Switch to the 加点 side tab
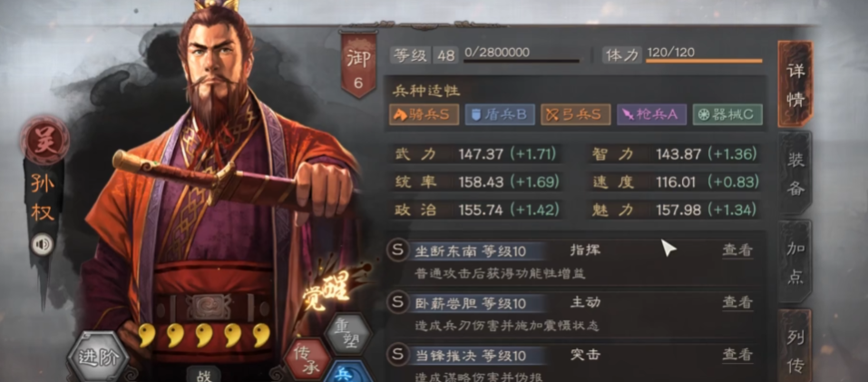868x382 pixels. (795, 262)
